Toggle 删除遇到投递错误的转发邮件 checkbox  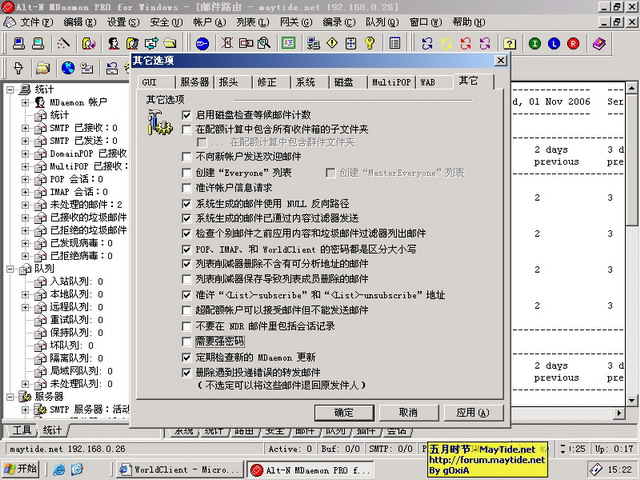click(x=187, y=373)
